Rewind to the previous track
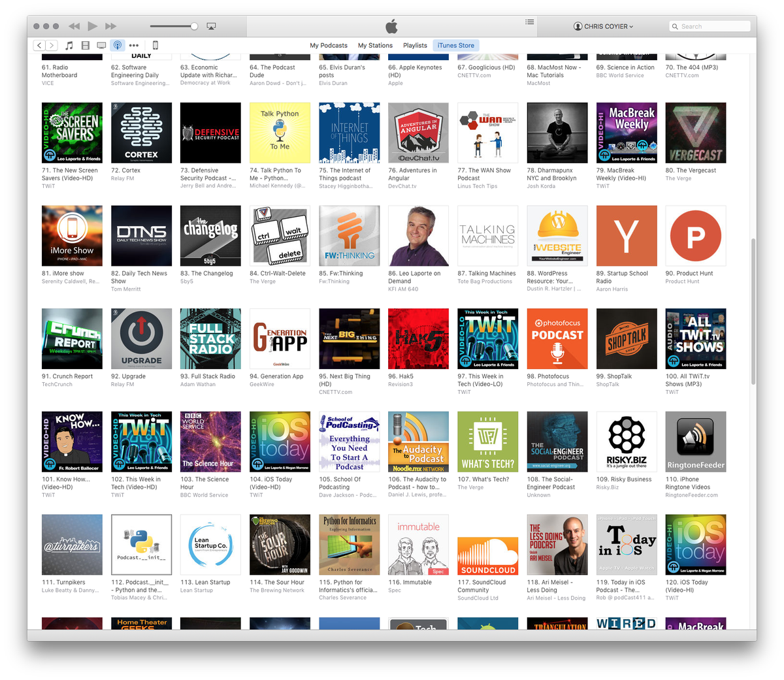The height and width of the screenshot is (680, 784). [x=74, y=26]
